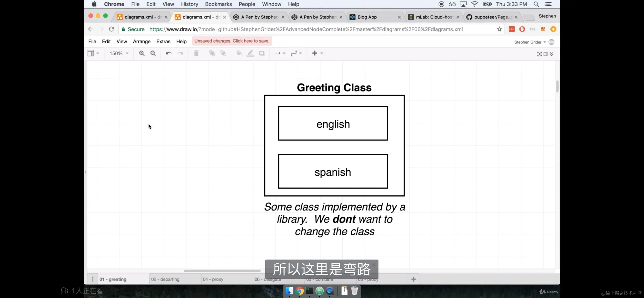Collapse toolbar with double chevron icon
The width and height of the screenshot is (644, 298).
[551, 54]
